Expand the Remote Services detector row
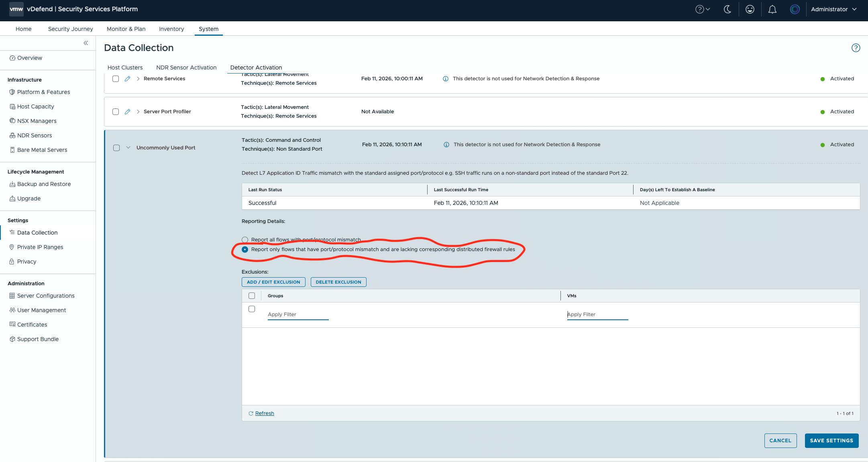Image resolution: width=868 pixels, height=462 pixels. [138, 79]
